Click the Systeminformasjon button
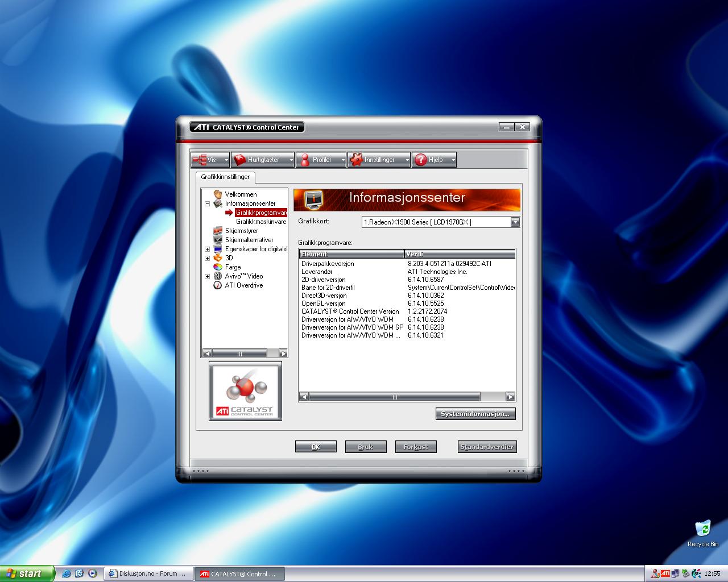Image resolution: width=728 pixels, height=582 pixels. pos(475,414)
